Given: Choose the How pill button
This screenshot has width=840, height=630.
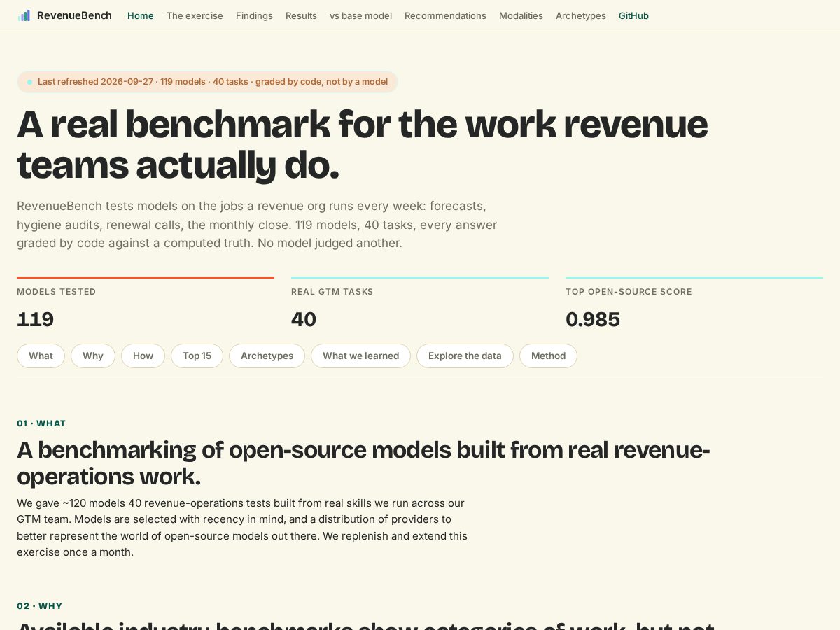Looking at the screenshot, I should pyautogui.click(x=143, y=356).
